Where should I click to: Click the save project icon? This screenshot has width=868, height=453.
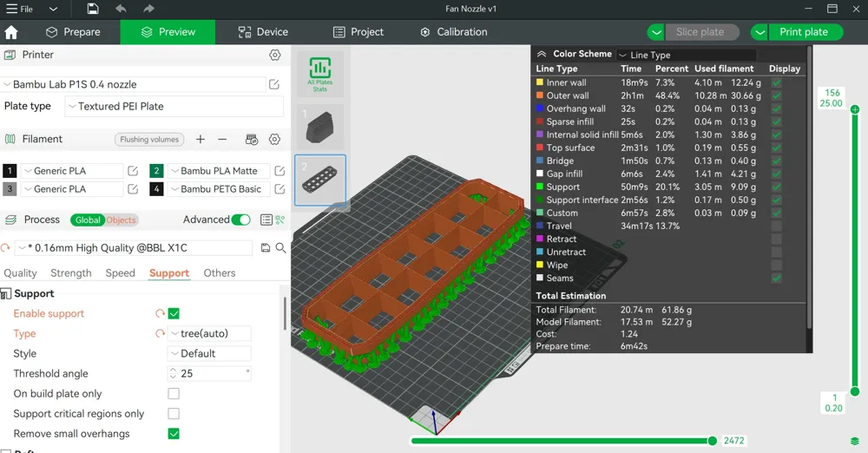click(93, 9)
